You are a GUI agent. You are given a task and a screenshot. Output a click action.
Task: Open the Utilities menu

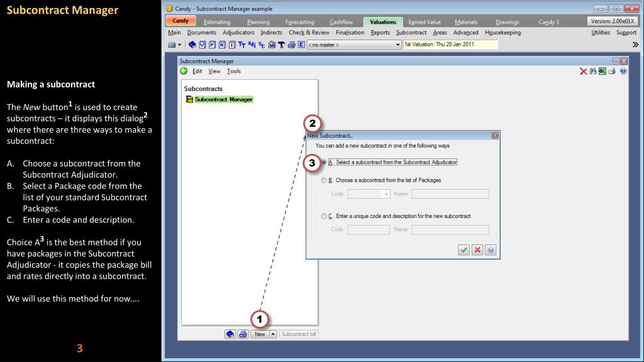(601, 33)
